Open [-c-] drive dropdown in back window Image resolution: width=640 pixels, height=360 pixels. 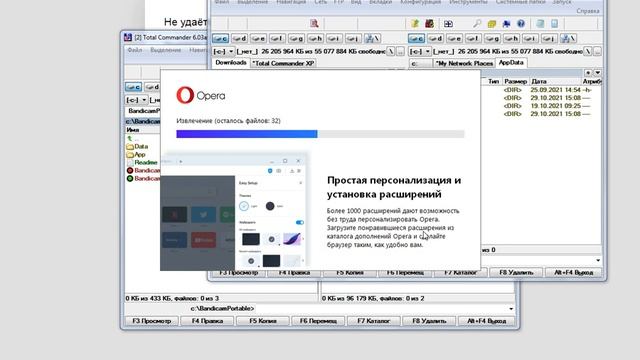tap(136, 100)
